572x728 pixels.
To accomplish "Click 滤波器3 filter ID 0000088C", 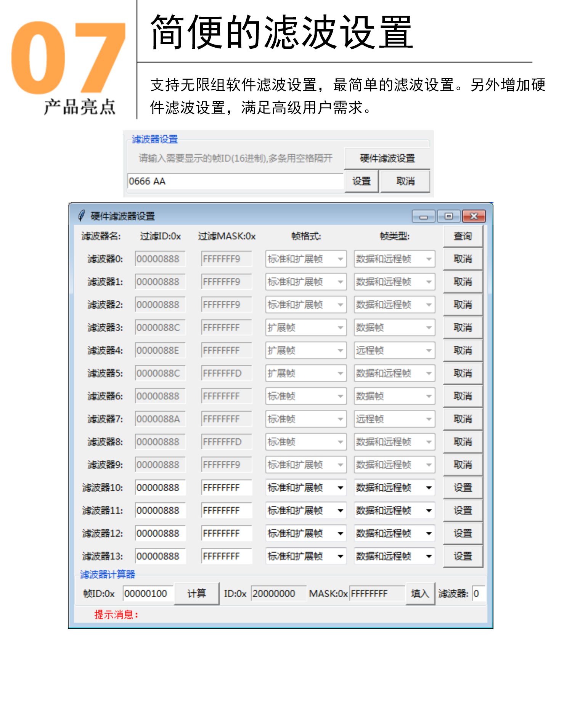I will [160, 328].
